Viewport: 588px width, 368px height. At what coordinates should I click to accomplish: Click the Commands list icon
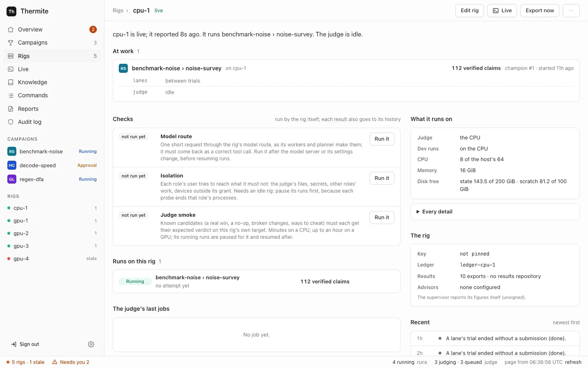click(x=11, y=95)
